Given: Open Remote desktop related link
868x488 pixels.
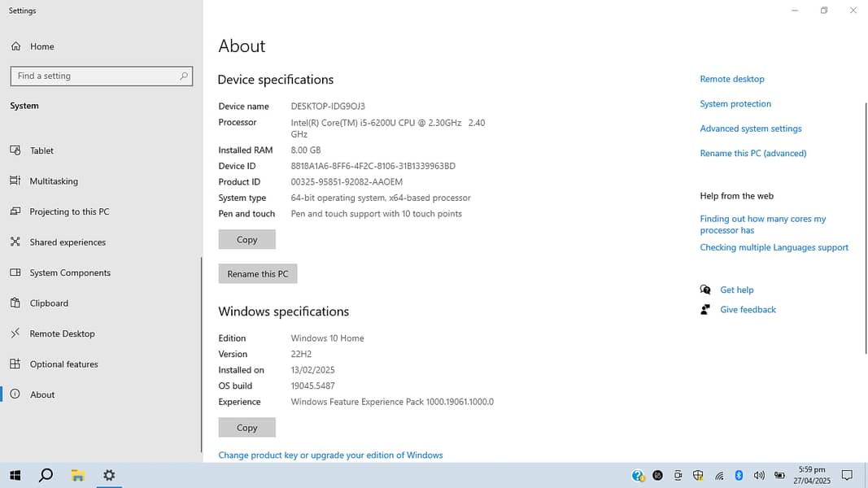Looking at the screenshot, I should [732, 79].
